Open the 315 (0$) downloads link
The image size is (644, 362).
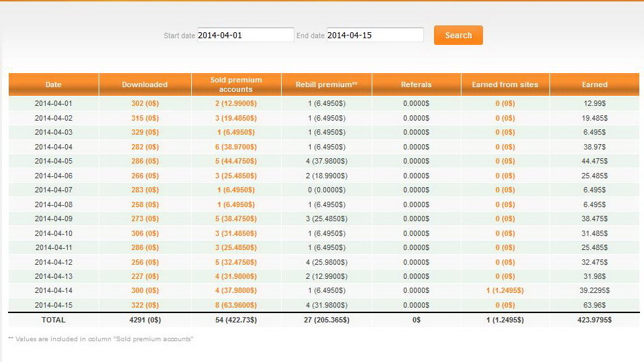click(x=145, y=118)
